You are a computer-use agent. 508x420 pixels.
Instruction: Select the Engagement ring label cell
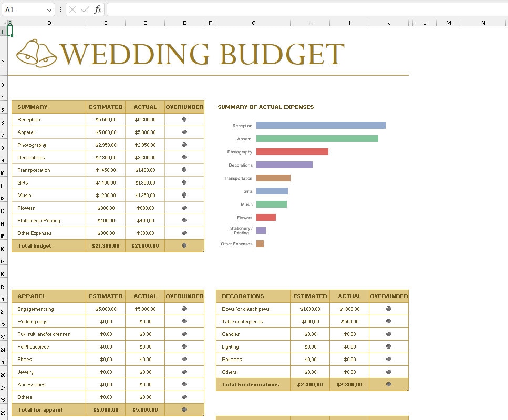point(49,309)
